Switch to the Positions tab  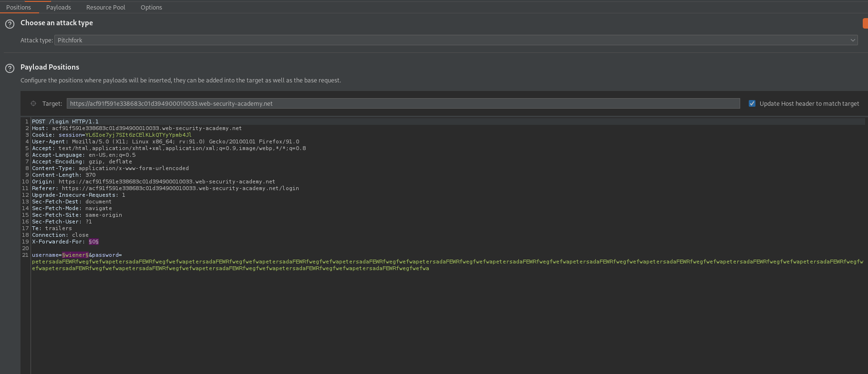[x=19, y=7]
